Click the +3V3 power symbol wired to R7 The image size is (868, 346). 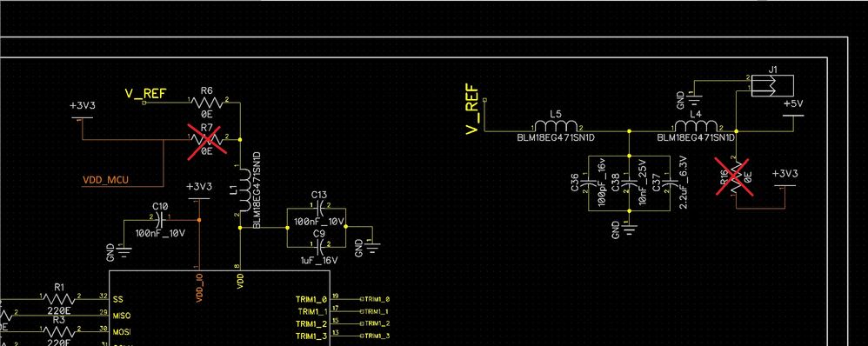[82, 110]
